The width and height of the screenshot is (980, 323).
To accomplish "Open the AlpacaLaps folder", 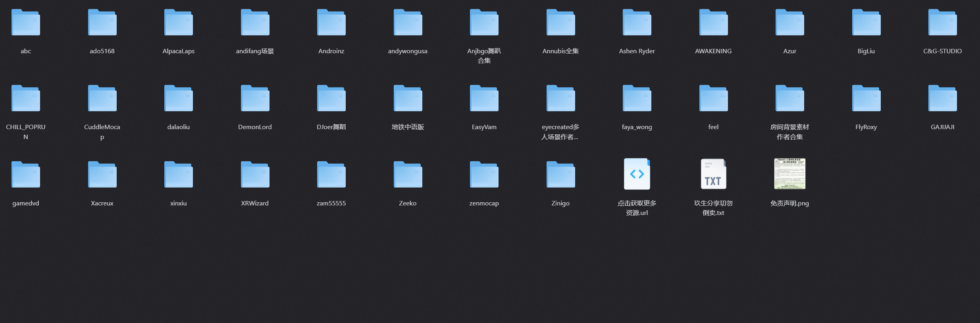I will coord(179,22).
